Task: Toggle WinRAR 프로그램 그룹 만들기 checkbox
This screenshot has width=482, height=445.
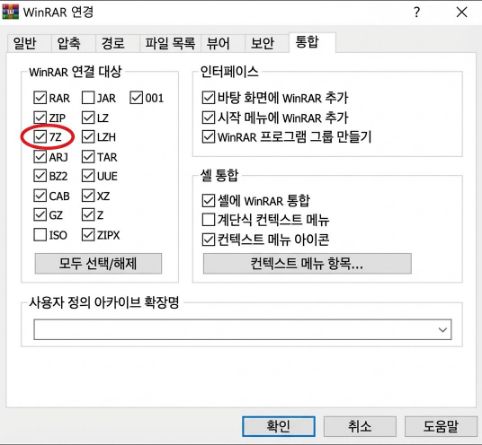Action: (208, 137)
